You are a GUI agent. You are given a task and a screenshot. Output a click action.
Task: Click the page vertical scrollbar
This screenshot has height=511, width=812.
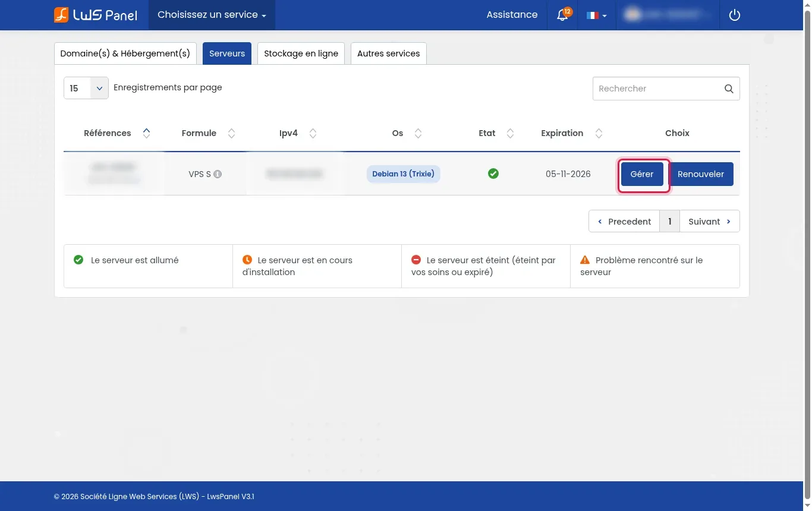[807, 255]
